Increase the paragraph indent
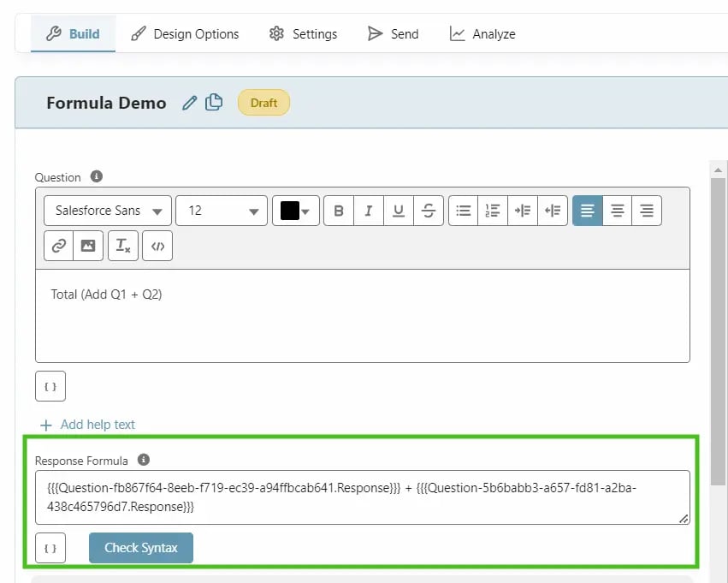Screen dimensions: 728x583 point(523,211)
